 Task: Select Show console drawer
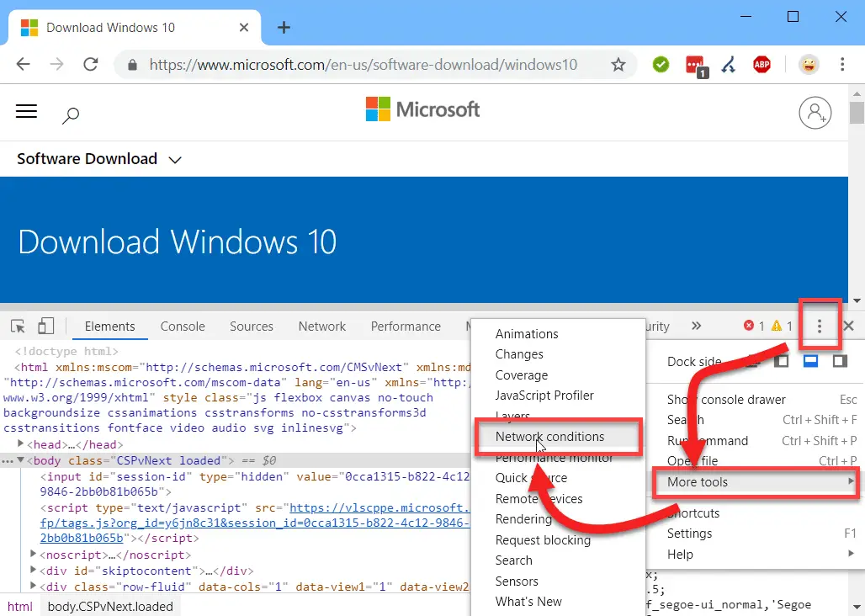pos(756,399)
